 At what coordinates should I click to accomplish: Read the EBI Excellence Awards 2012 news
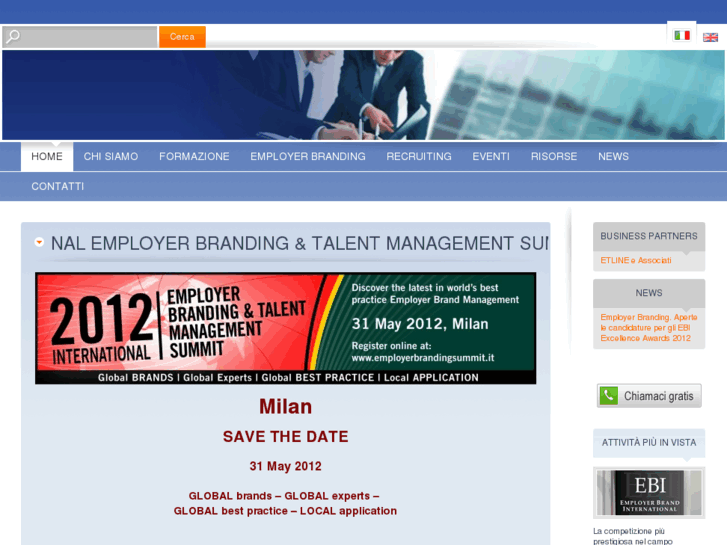(649, 327)
